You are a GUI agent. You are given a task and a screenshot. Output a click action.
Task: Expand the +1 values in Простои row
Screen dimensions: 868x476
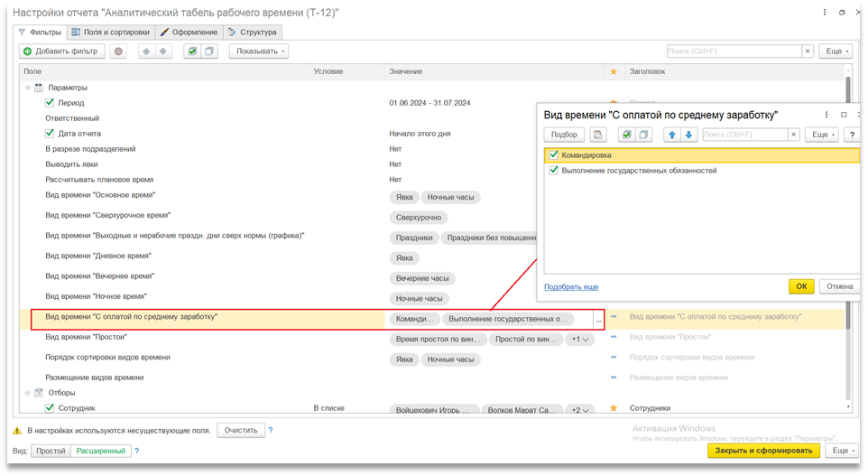coord(578,340)
